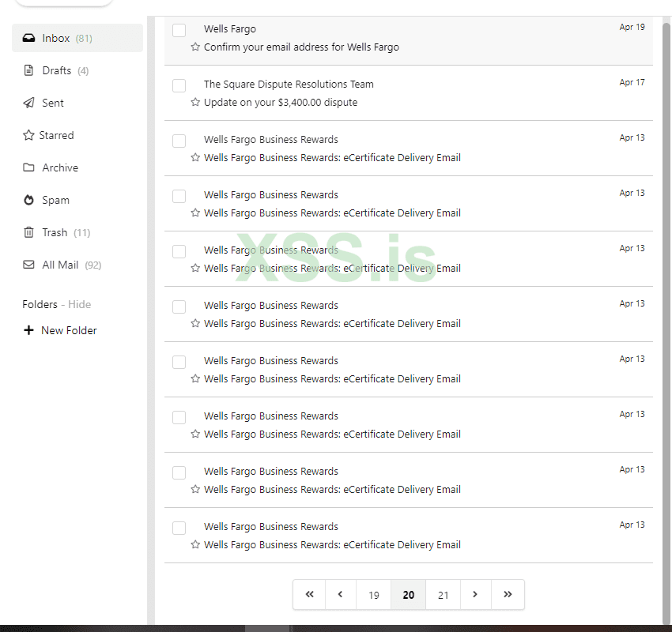Star the fifth eCertificate Delivery Email
Screen dimensions: 672x632
click(x=195, y=378)
